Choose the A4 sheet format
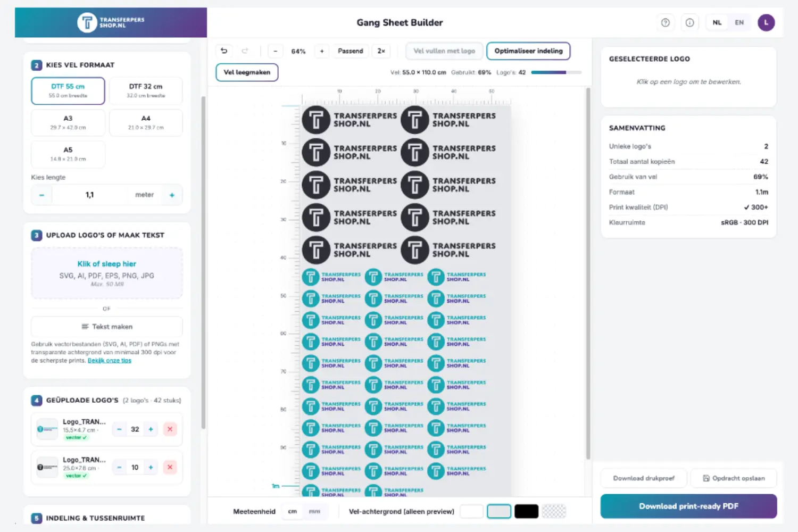 (146, 122)
